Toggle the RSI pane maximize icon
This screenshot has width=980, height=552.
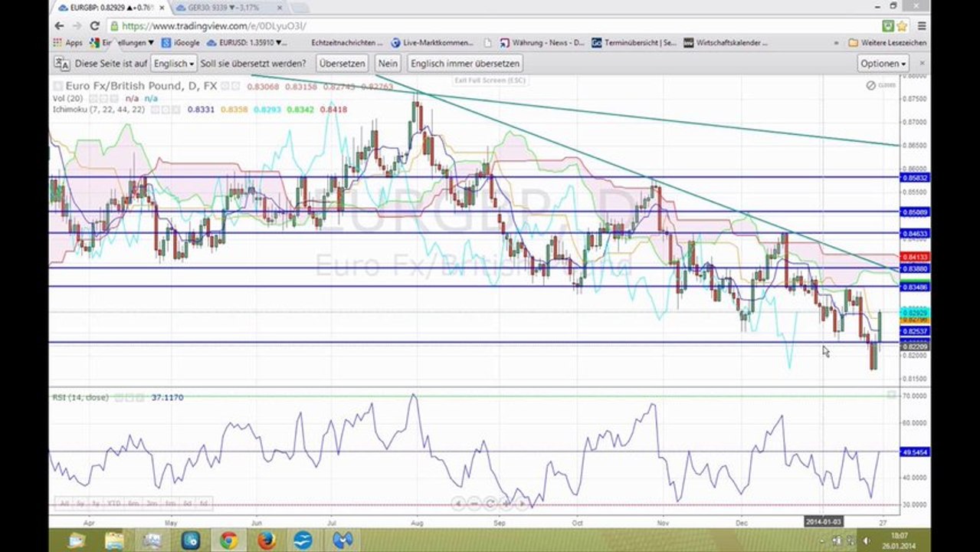[891, 395]
